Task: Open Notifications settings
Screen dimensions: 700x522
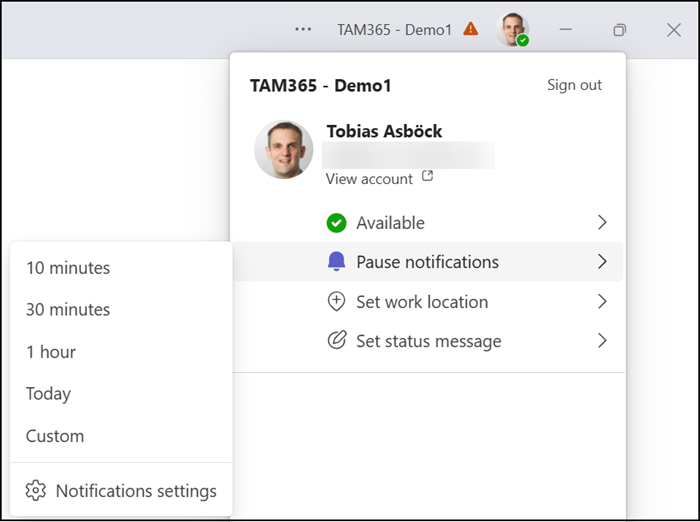Action: click(121, 490)
